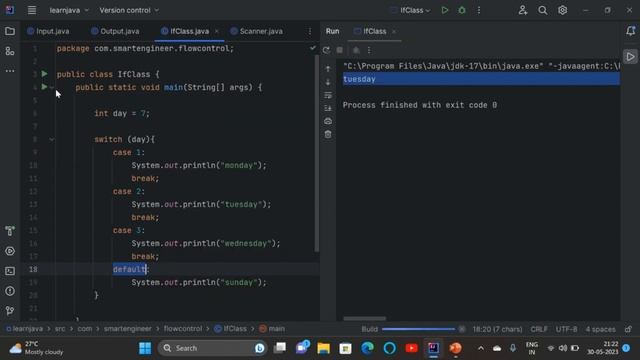Click the editor vertical scrollbar
This screenshot has width=640, height=360.
(x=317, y=153)
